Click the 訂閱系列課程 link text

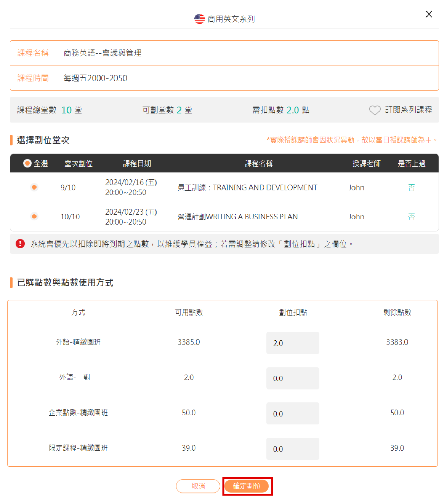[x=409, y=110]
